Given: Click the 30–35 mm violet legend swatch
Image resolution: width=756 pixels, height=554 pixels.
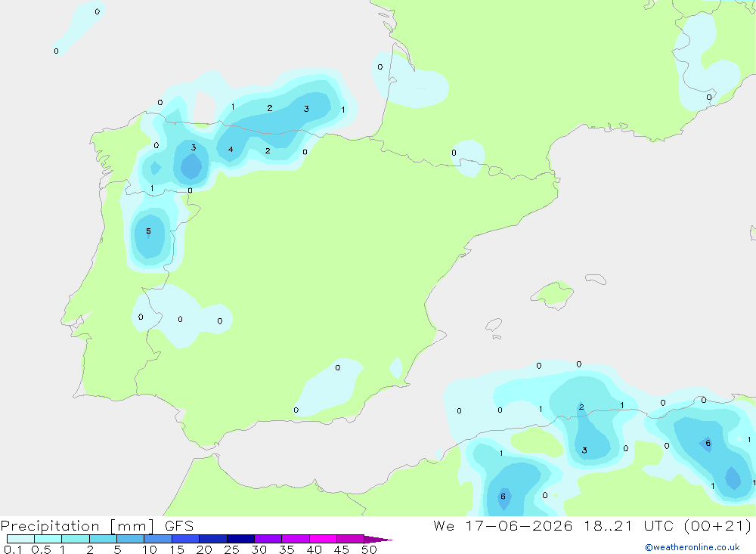Looking at the screenshot, I should click(x=268, y=539).
